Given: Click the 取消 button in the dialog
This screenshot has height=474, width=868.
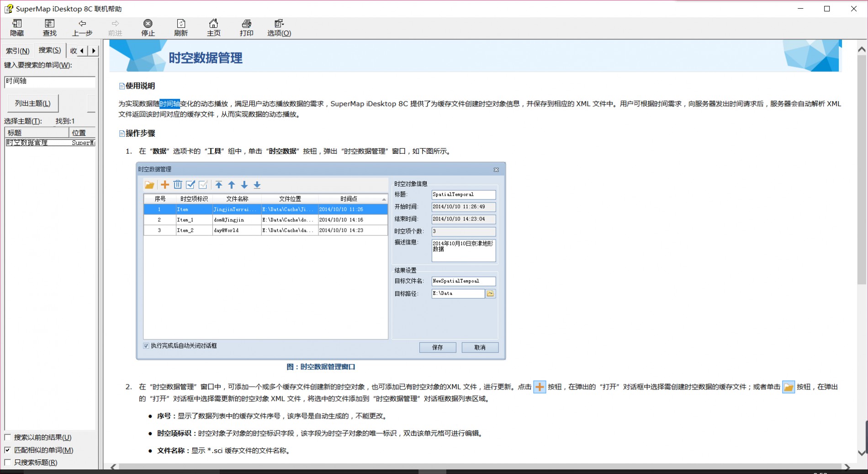Looking at the screenshot, I should coord(480,347).
